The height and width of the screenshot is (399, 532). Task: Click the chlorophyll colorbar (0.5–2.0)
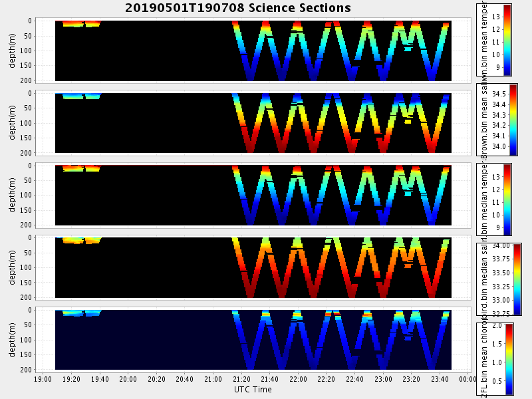coord(509,359)
